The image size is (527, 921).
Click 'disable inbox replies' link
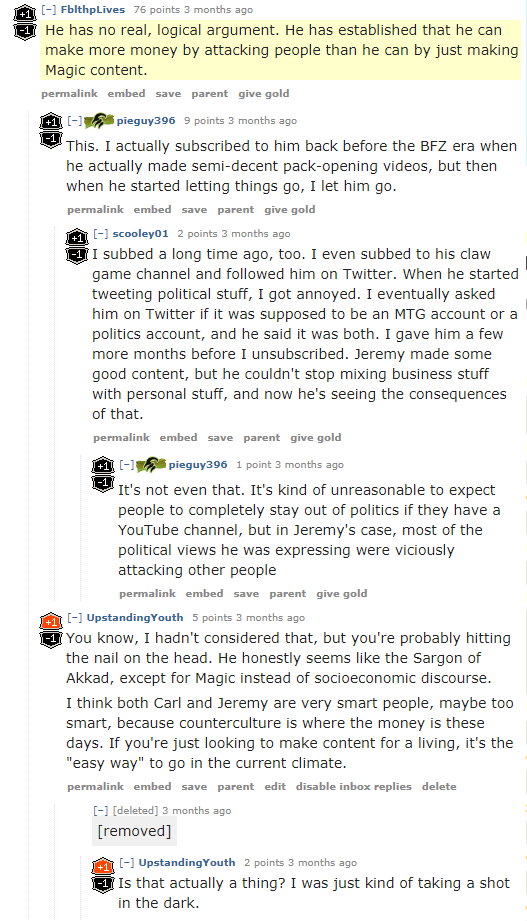[x=354, y=786]
